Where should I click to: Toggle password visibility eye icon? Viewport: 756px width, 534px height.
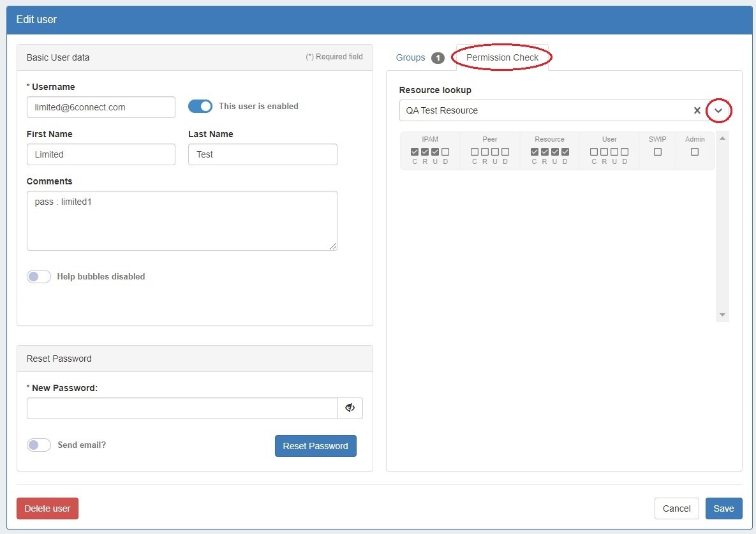coord(350,408)
